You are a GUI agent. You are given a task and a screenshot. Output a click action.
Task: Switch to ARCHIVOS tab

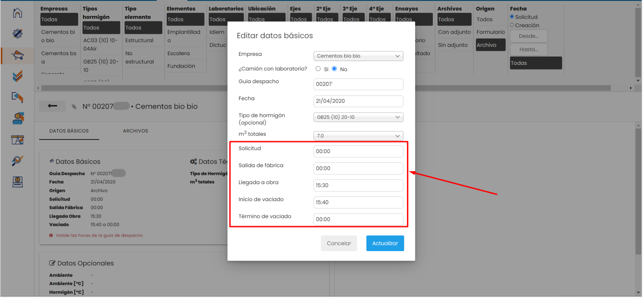[x=136, y=131]
